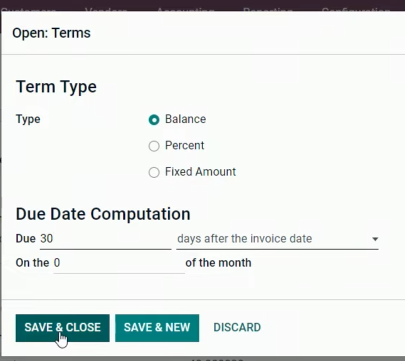
Task: Click the of the month text
Action: tap(218, 263)
